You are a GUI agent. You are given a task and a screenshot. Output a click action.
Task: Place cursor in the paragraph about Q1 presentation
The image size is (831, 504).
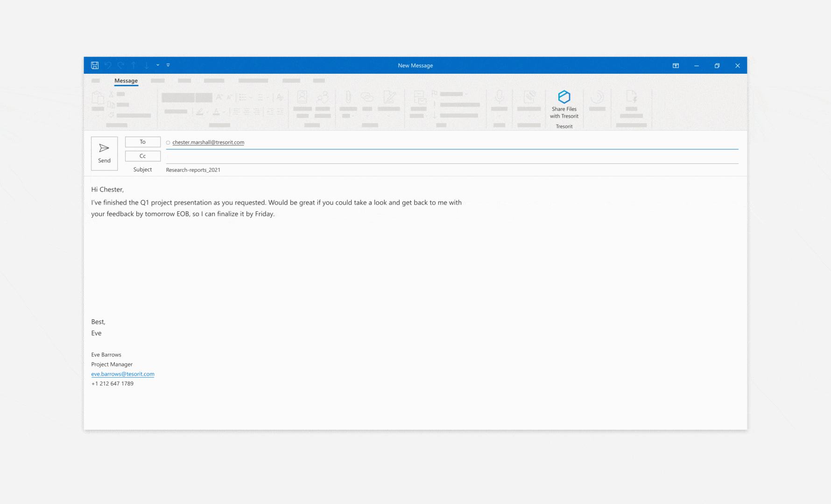pos(276,208)
